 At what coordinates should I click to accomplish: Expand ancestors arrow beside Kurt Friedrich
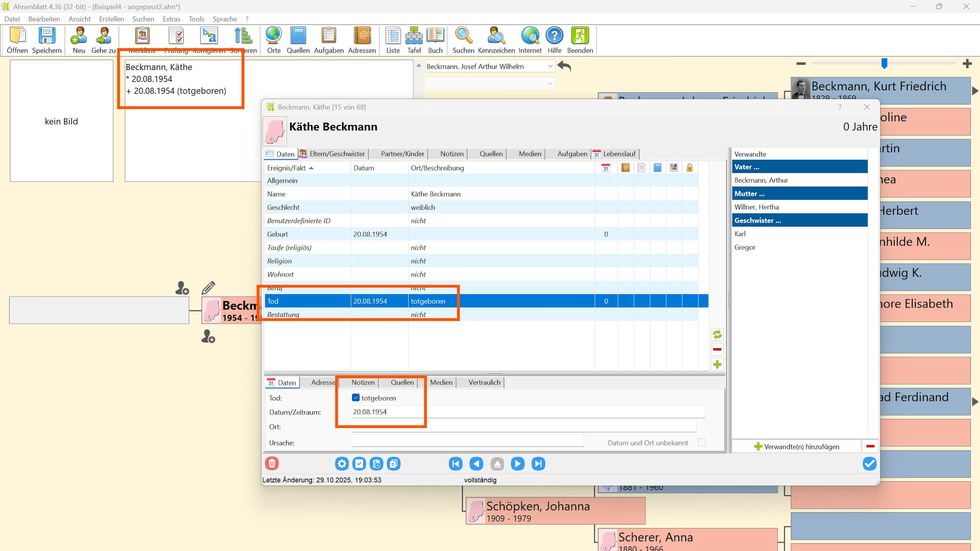(x=975, y=91)
